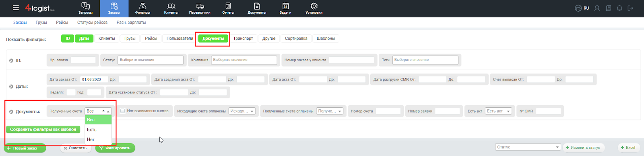Image resolution: width=644 pixels, height=156 pixels.
Task: Toggle the ID filter group
Action: 68,38
